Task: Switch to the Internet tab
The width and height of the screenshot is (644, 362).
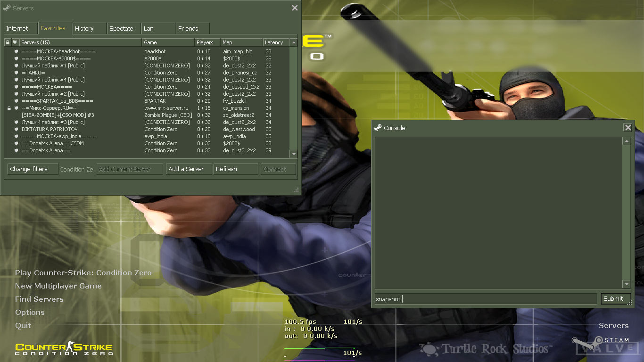Action: point(20,28)
